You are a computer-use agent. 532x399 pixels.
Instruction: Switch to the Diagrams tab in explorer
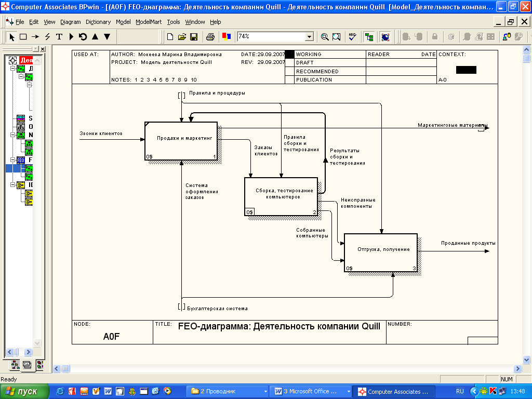(x=27, y=365)
